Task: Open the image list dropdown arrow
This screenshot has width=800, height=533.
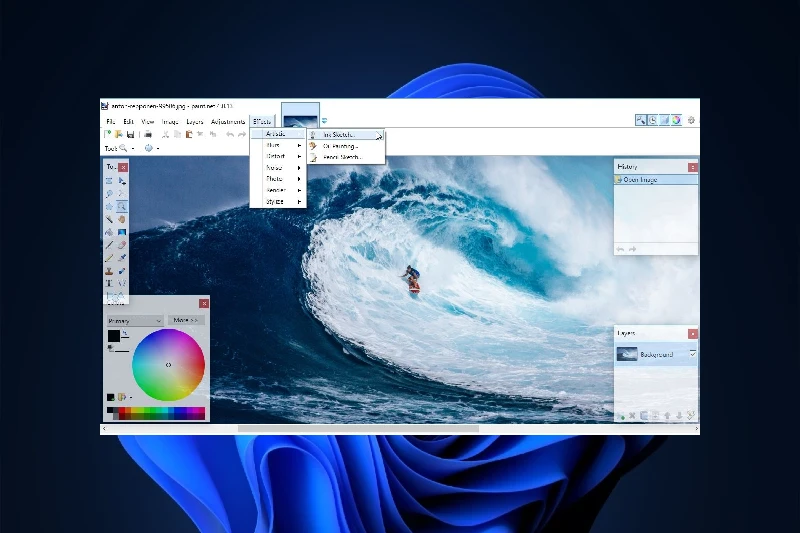Action: pos(324,121)
